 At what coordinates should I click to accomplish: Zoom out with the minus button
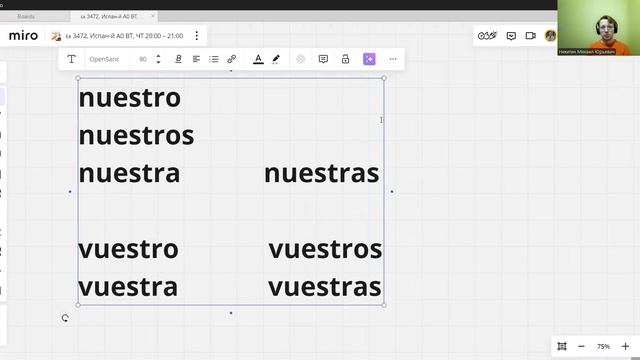(581, 346)
